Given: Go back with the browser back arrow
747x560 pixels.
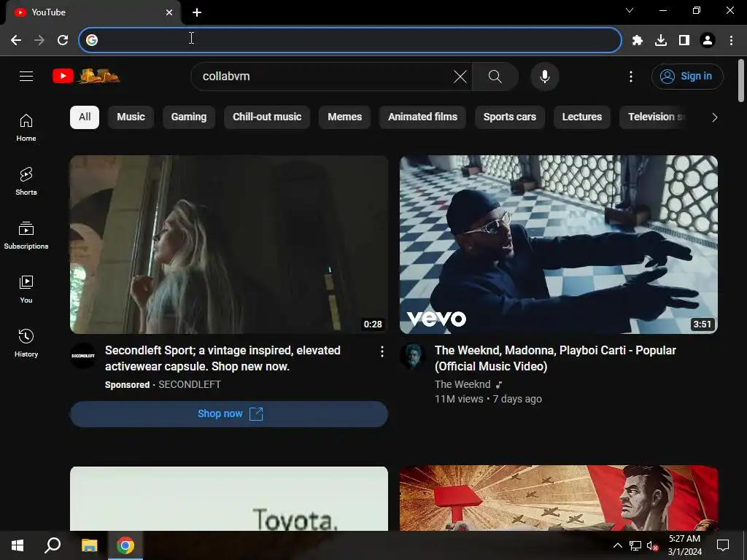Looking at the screenshot, I should [16, 40].
